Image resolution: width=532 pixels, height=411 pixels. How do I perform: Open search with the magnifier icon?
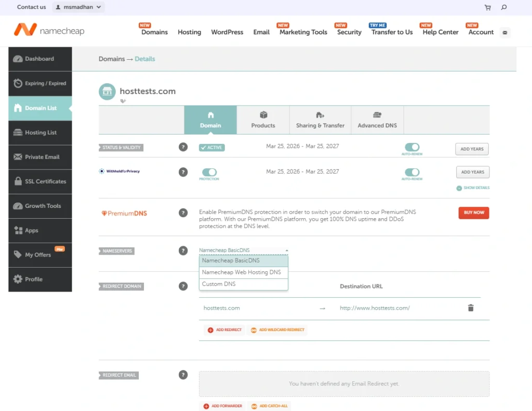click(503, 7)
